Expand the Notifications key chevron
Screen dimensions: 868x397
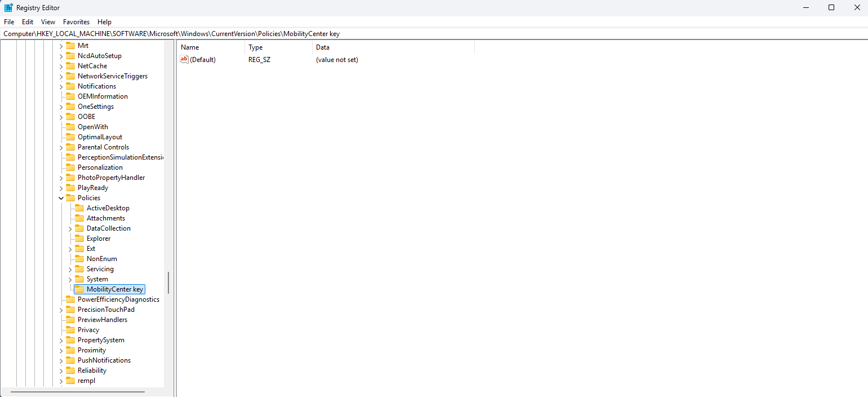click(61, 86)
